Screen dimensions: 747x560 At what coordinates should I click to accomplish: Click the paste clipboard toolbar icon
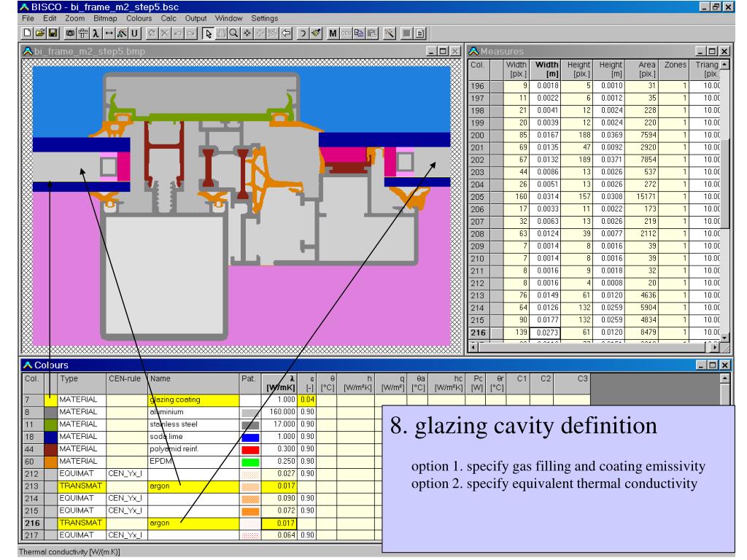[x=371, y=34]
